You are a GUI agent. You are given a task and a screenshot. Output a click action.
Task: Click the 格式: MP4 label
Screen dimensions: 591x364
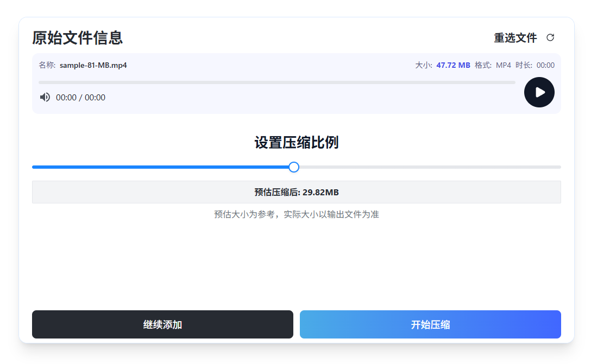[x=493, y=65]
